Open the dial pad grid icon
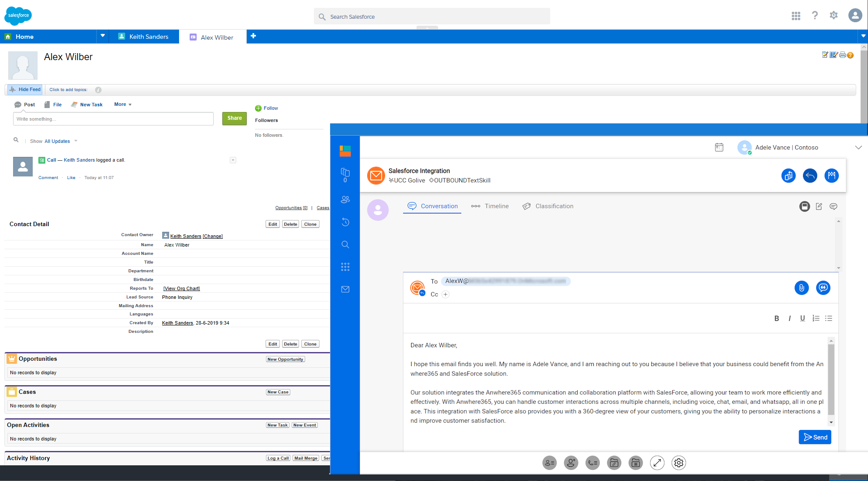The height and width of the screenshot is (481, 868). [345, 267]
